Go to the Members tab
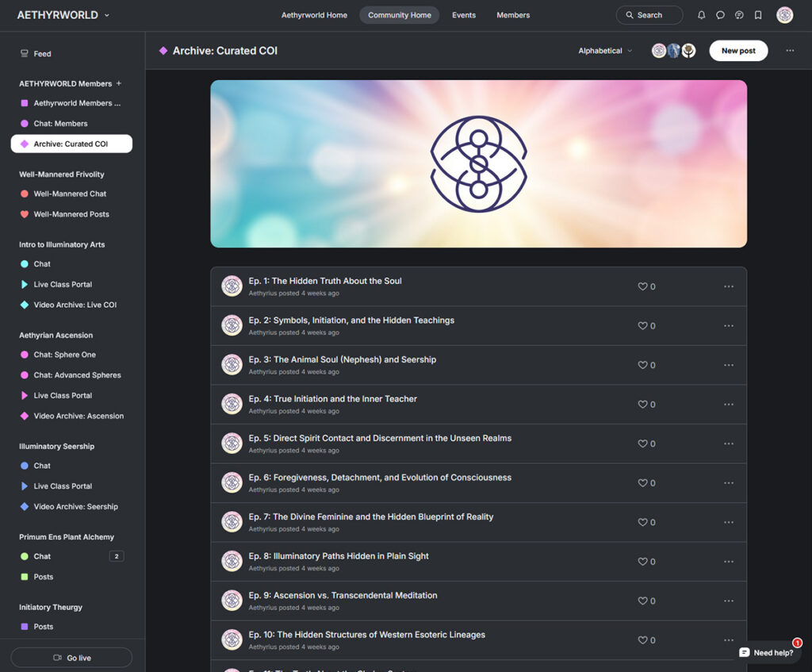The height and width of the screenshot is (672, 812). pyautogui.click(x=513, y=14)
